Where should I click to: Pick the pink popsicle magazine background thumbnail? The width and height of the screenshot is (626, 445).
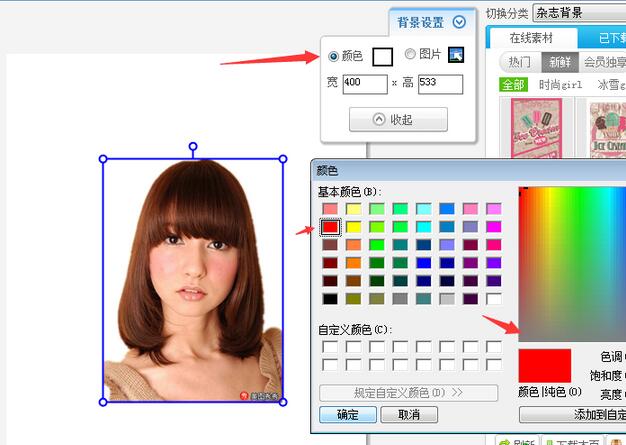click(537, 129)
